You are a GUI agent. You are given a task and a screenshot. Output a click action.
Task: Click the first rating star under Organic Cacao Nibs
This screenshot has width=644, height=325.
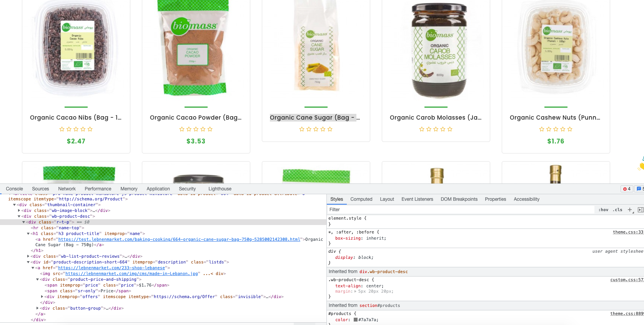point(62,129)
